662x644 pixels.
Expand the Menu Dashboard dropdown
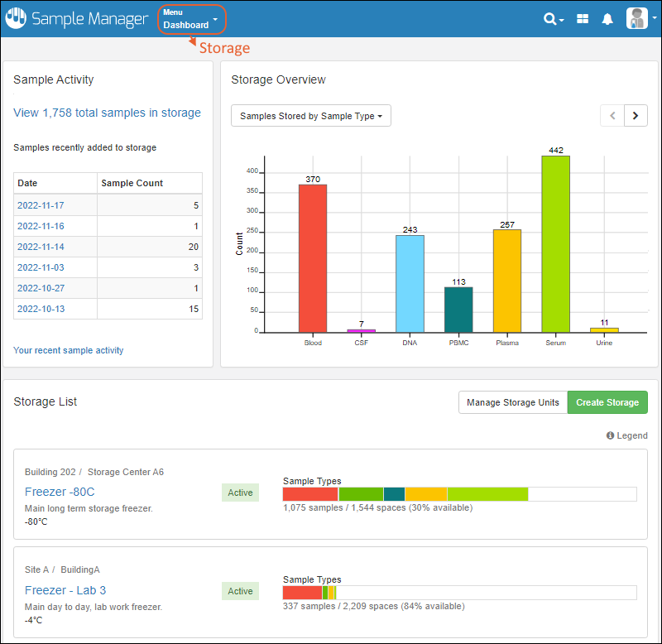pyautogui.click(x=191, y=19)
